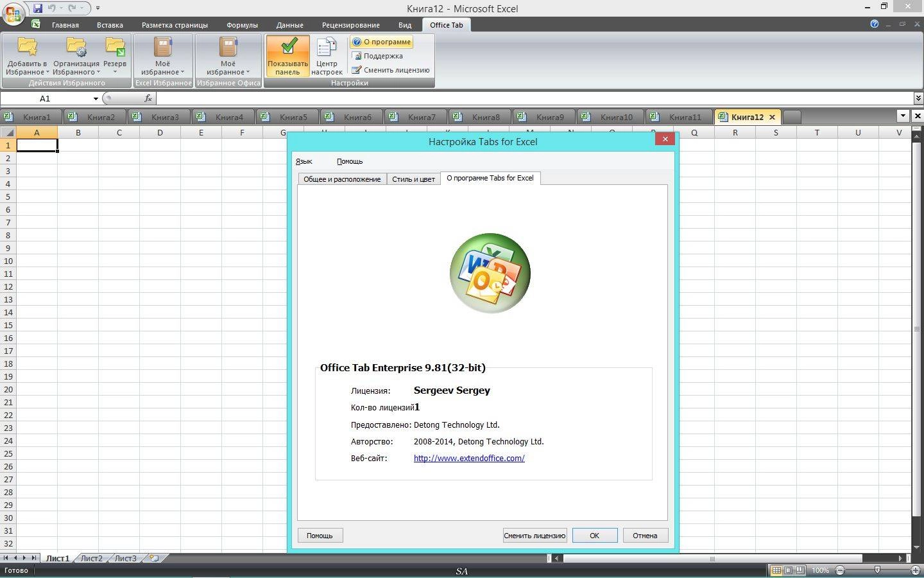Viewport: 924px width, 578px height.
Task: Insert new worksheet tab icon
Action: tap(154, 558)
